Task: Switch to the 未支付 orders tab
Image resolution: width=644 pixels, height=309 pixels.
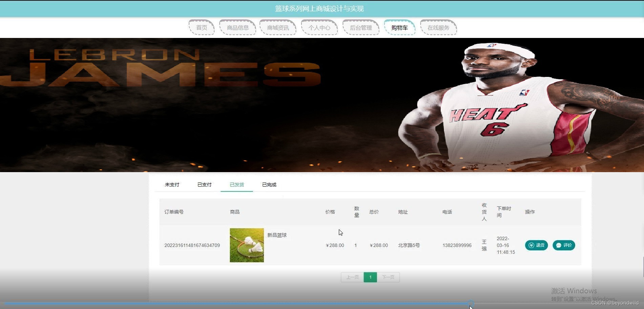Action: pos(172,185)
